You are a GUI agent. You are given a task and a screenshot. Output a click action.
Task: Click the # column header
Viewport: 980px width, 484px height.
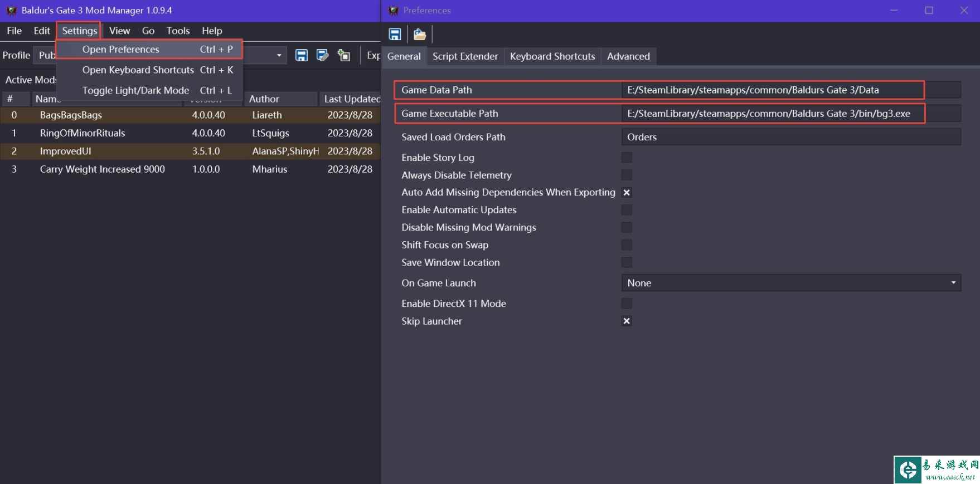16,99
